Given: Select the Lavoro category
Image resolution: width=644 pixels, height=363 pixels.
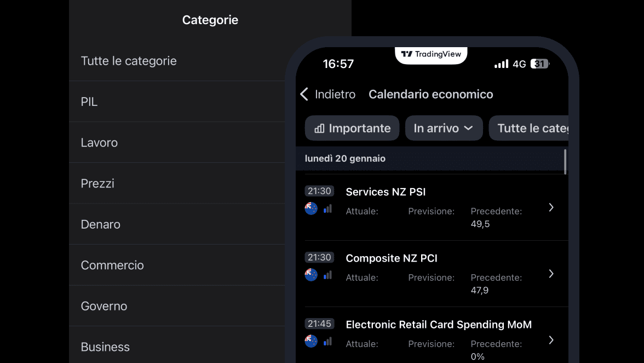Looking at the screenshot, I should coord(99,143).
